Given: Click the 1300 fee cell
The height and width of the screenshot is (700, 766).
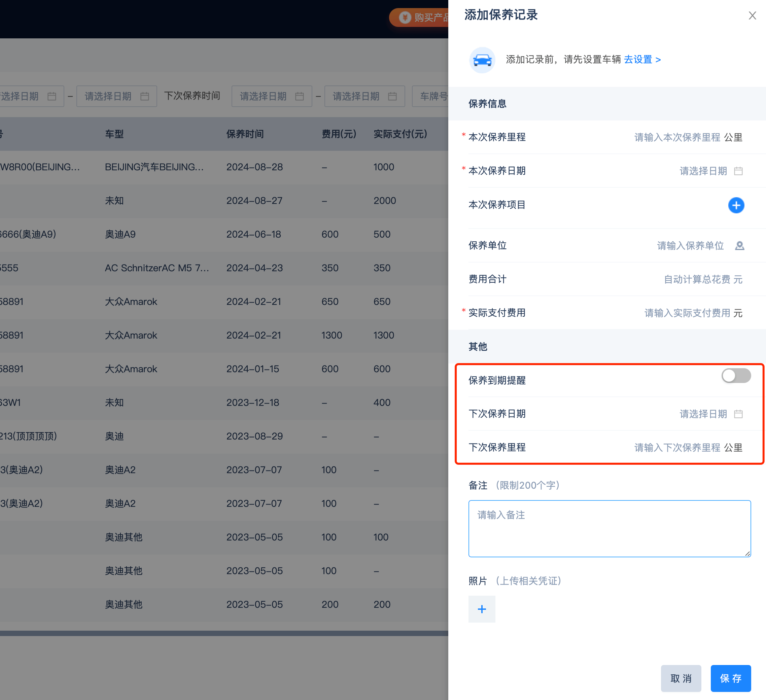Looking at the screenshot, I should coord(332,336).
